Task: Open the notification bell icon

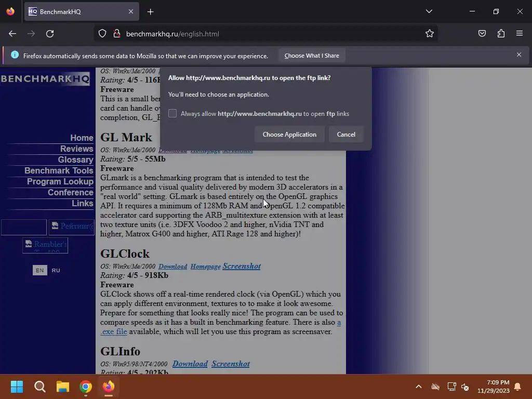Action: [518, 387]
